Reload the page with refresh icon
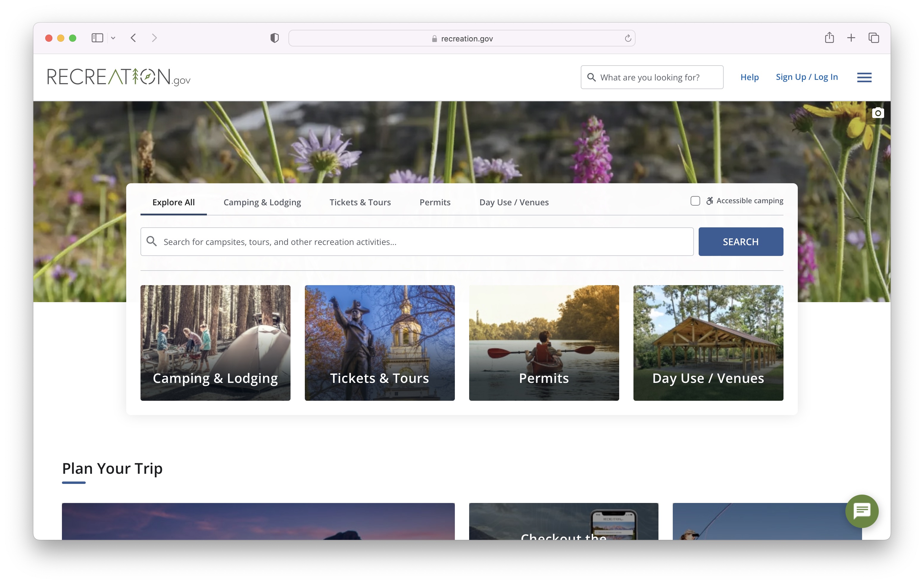 coord(628,38)
